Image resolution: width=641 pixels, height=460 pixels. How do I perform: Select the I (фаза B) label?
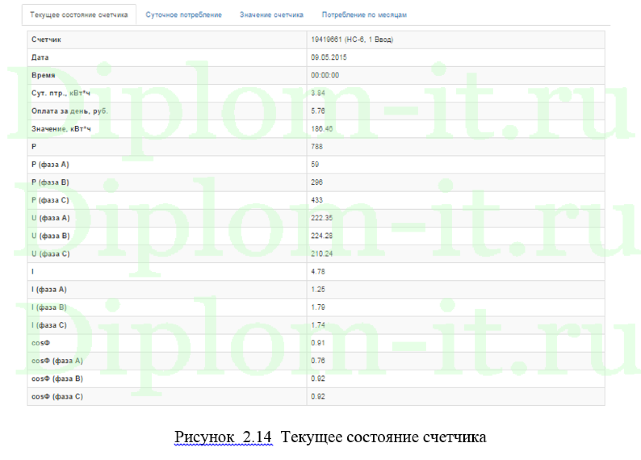[49, 307]
